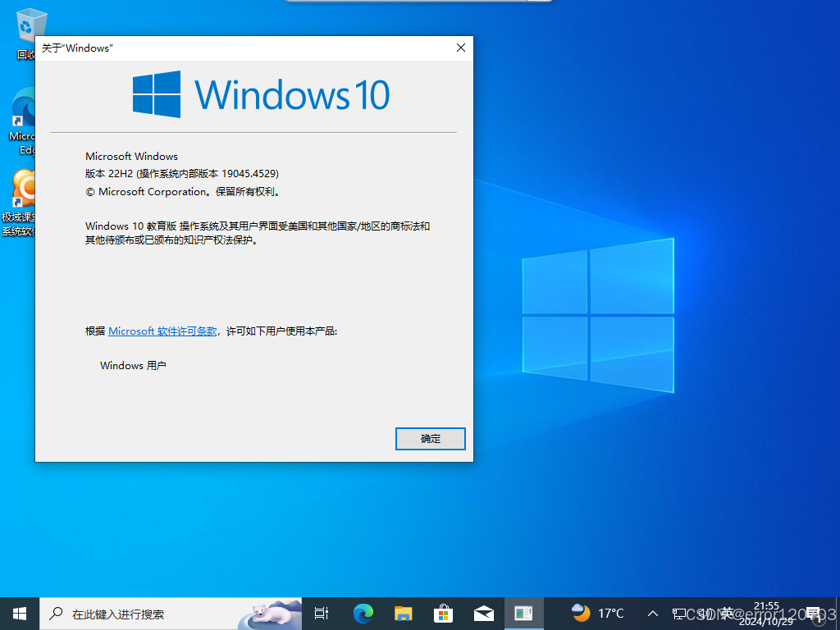Launch Microsoft Edge from the taskbar
Screen dimensions: 840x630
pos(363,614)
